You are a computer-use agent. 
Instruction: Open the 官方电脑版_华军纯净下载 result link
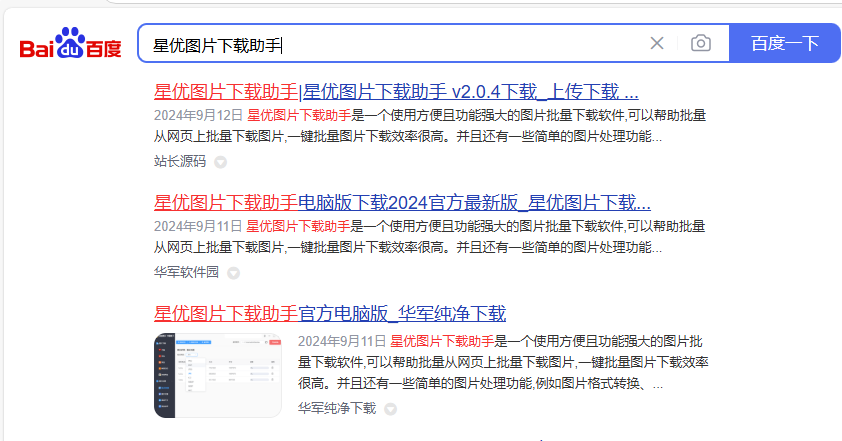click(330, 313)
